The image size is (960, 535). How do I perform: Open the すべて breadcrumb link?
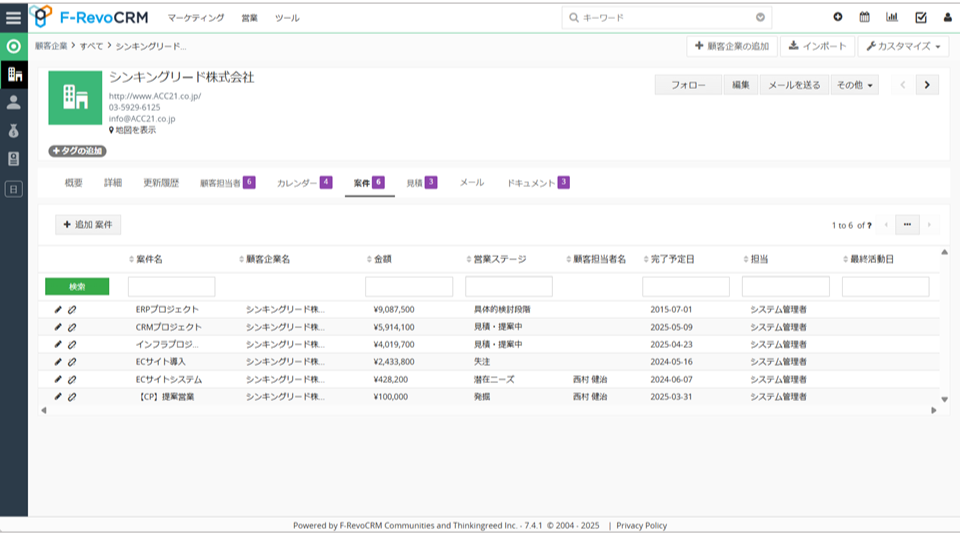pos(91,46)
